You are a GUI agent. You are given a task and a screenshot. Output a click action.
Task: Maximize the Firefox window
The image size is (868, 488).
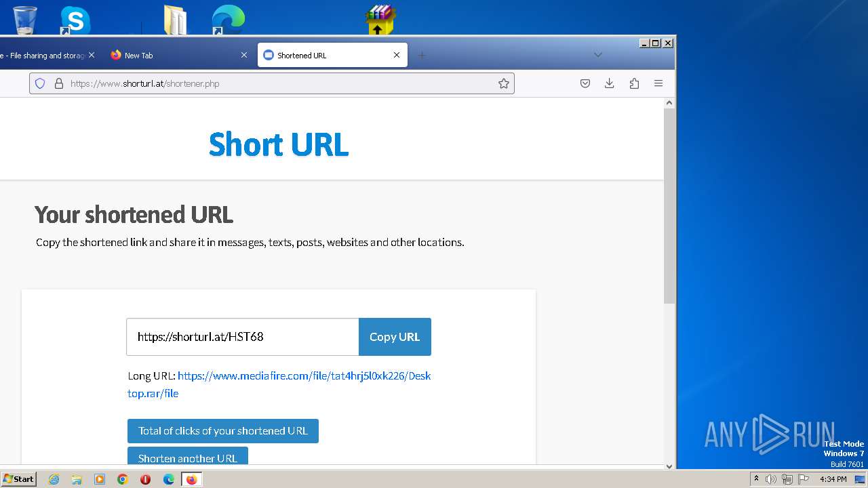[656, 43]
